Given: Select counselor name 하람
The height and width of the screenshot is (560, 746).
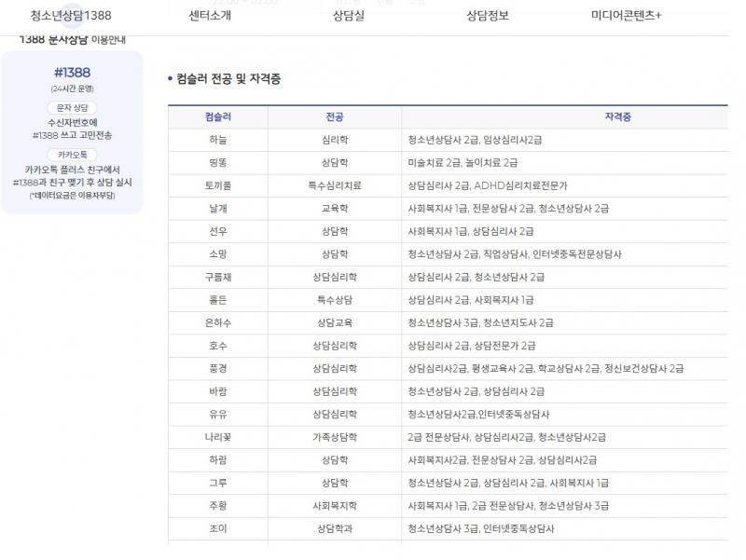Looking at the screenshot, I should tap(218, 459).
